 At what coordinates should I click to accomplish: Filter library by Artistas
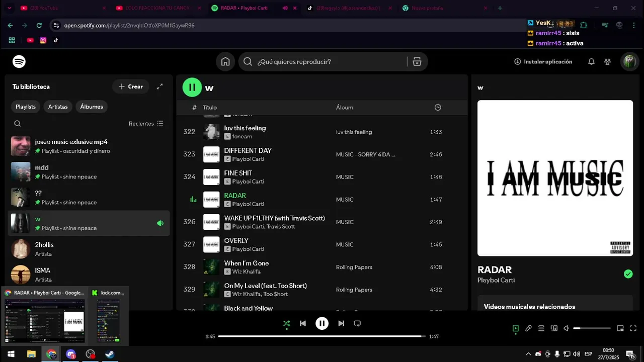(58, 107)
